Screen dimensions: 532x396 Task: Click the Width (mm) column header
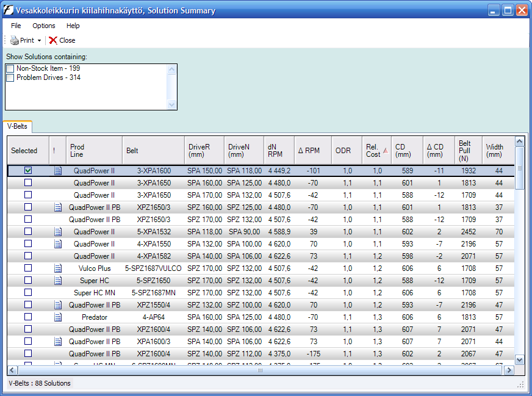498,150
